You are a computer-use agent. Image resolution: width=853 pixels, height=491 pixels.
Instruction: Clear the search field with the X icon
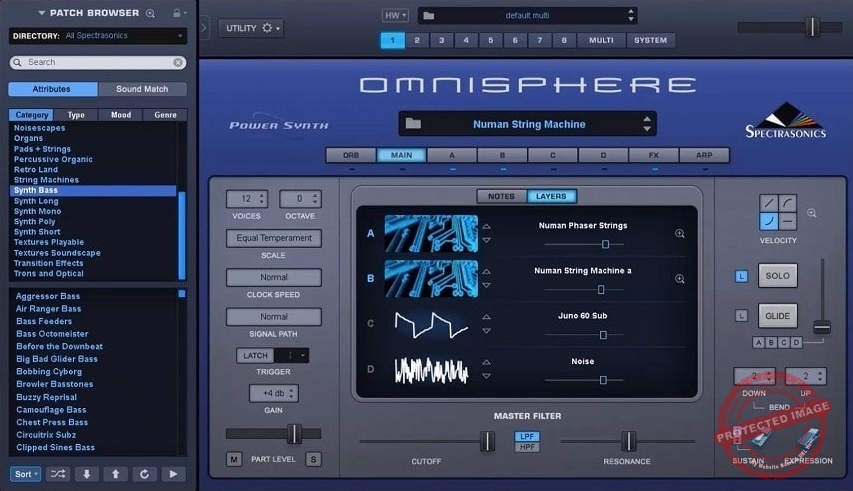tap(178, 63)
